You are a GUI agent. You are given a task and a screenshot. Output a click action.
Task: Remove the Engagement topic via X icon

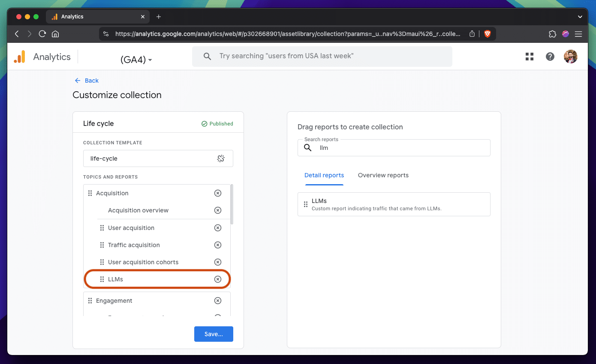click(x=218, y=301)
